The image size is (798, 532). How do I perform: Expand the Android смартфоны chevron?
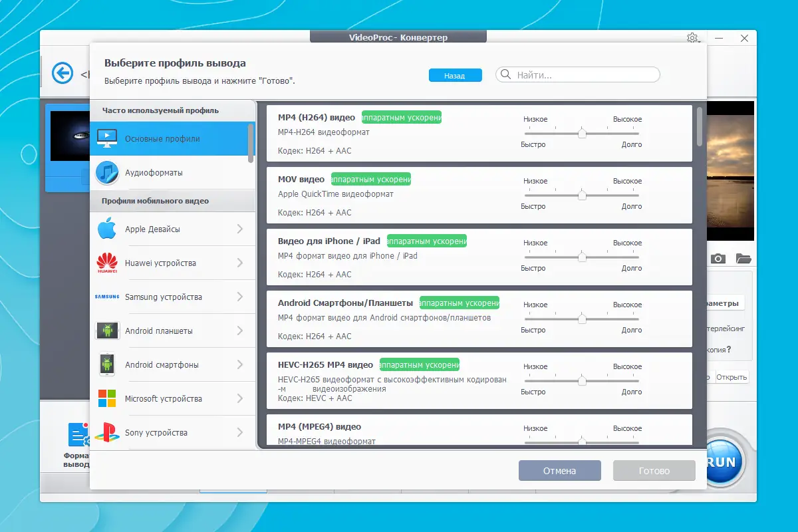click(x=240, y=364)
